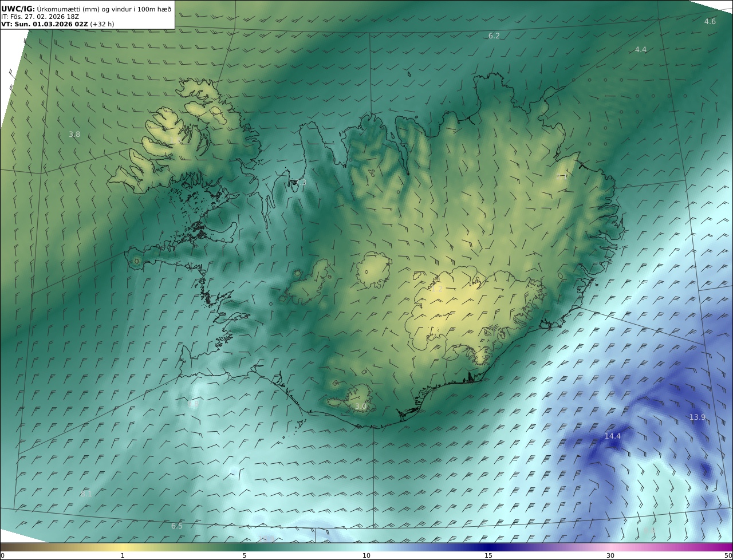
Task: Click the map value label "6.5"
Action: pos(177,526)
